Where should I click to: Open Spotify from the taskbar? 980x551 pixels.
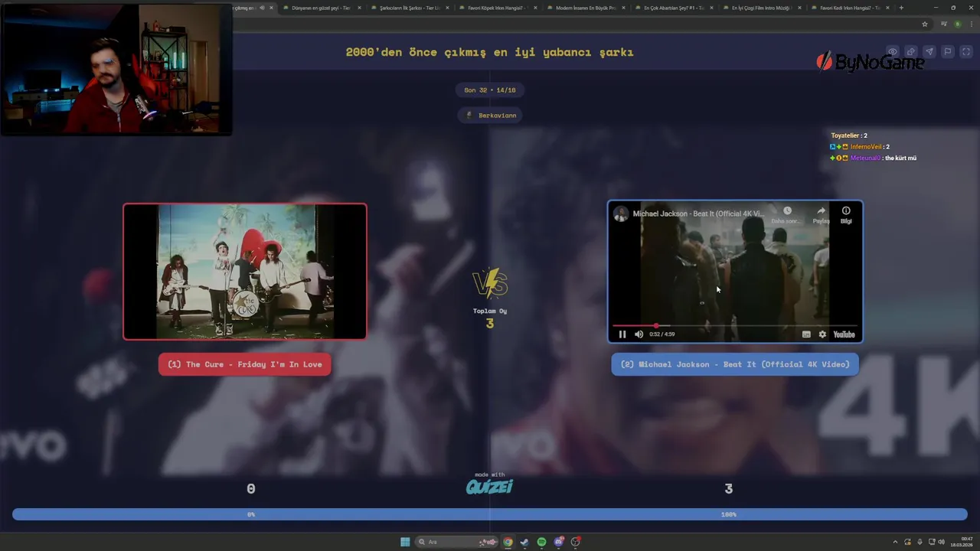542,542
